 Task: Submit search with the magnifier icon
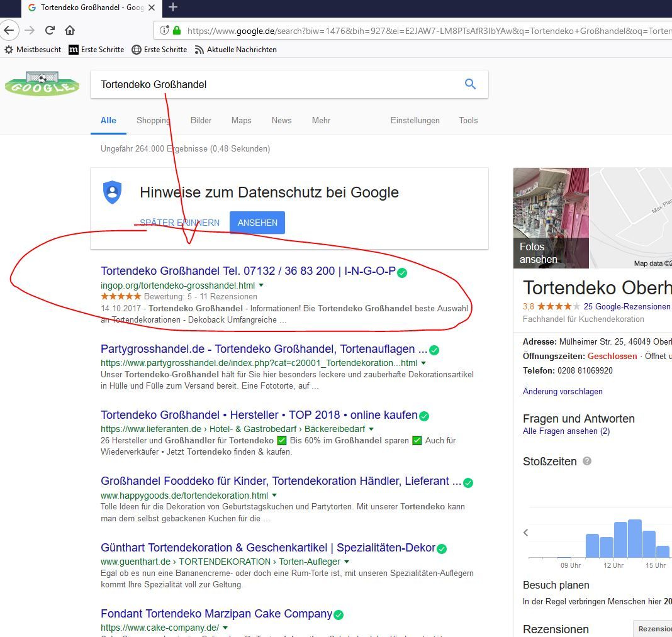click(470, 84)
